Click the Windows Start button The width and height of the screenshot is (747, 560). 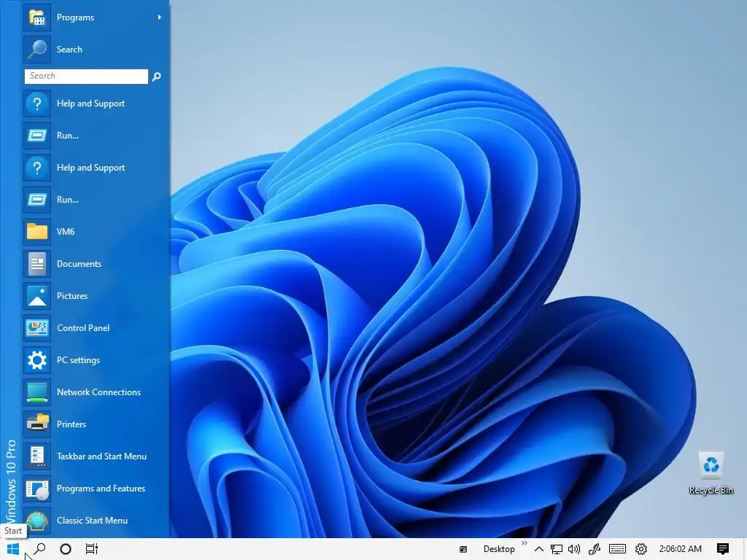13,549
